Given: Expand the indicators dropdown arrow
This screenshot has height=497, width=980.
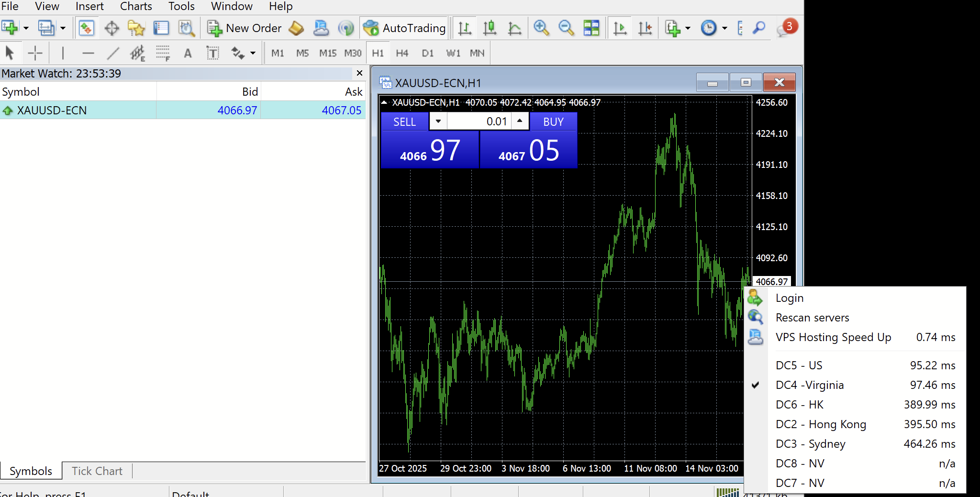Looking at the screenshot, I should tap(688, 28).
